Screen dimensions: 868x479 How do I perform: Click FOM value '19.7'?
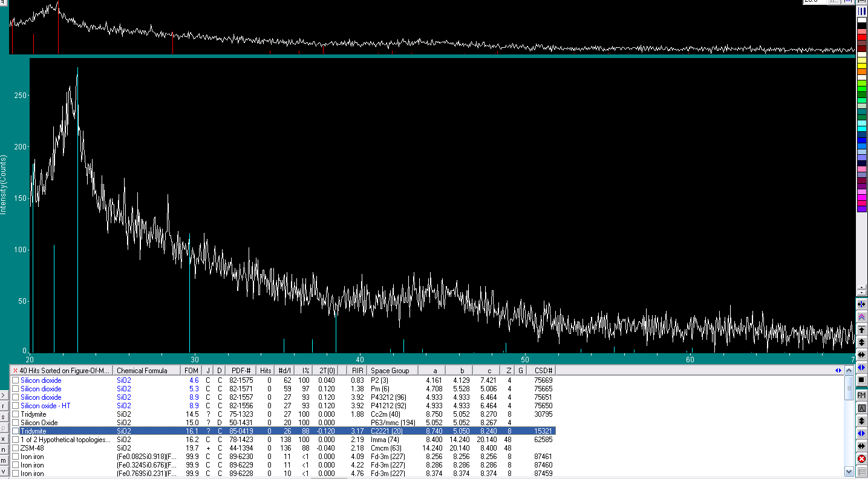[x=192, y=448]
